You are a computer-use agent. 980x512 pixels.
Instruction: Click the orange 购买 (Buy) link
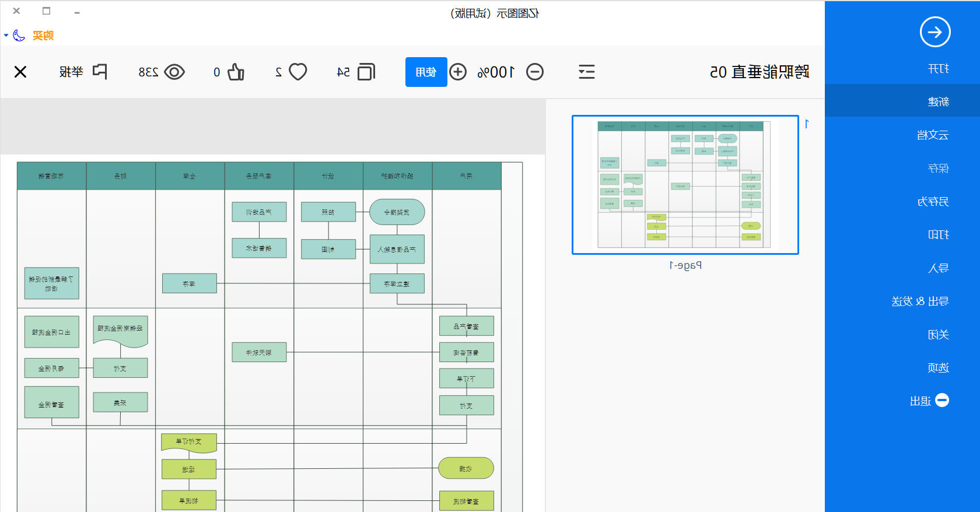(43, 36)
